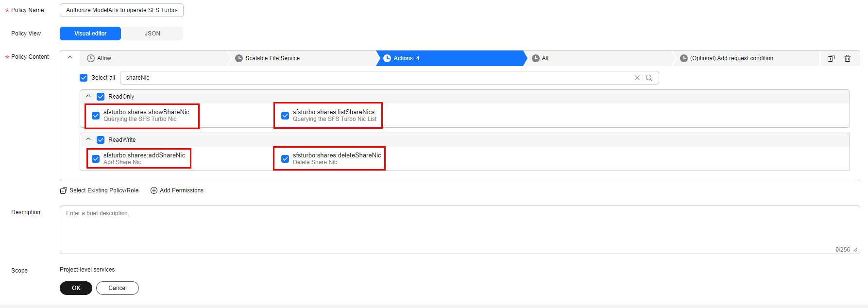Uncheck the ReadOnly group checkbox
The width and height of the screenshot is (868, 308).
(101, 97)
